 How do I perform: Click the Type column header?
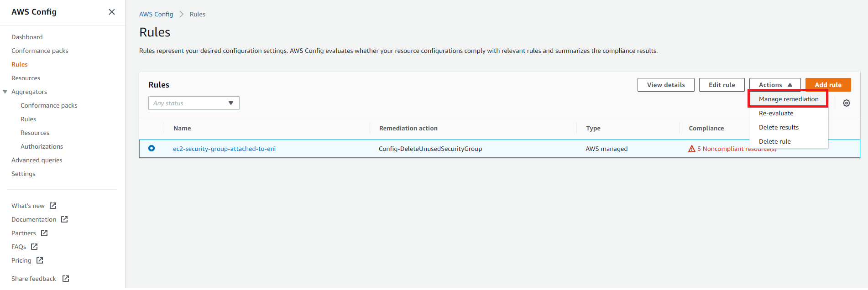coord(593,128)
